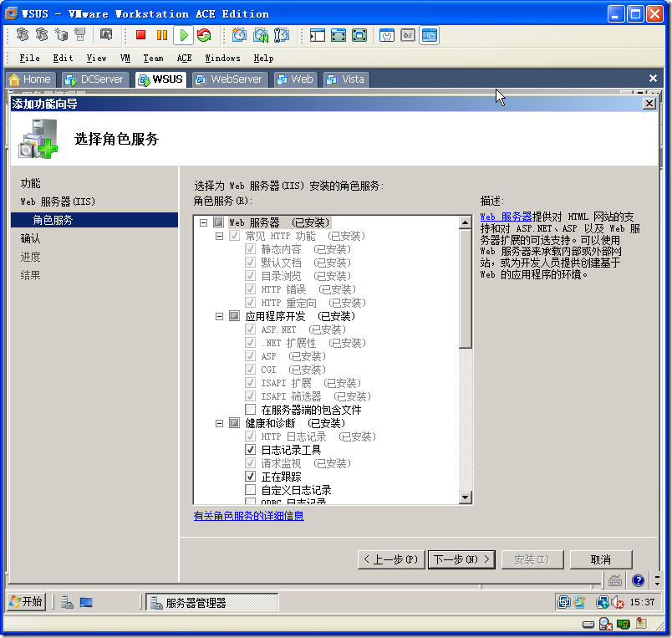The height and width of the screenshot is (638, 672).
Task: Click the Show Desktop quick launch icon
Action: [x=86, y=602]
